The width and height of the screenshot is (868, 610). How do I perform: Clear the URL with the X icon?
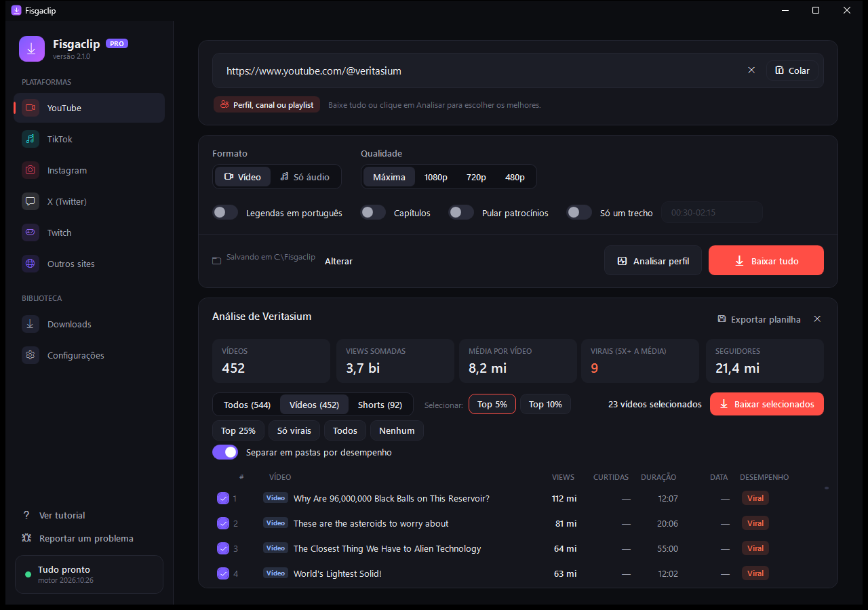(x=751, y=70)
